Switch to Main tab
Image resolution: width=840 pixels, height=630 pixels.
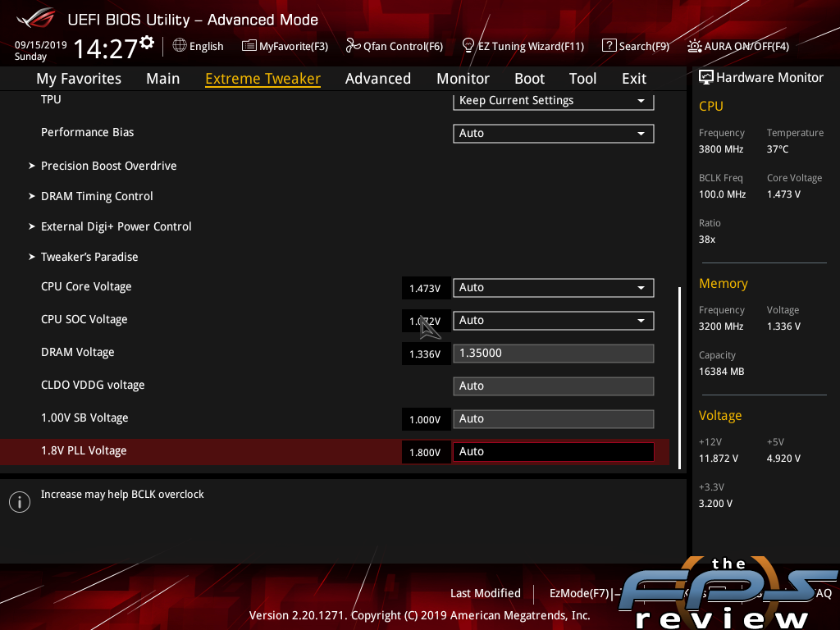tap(163, 79)
